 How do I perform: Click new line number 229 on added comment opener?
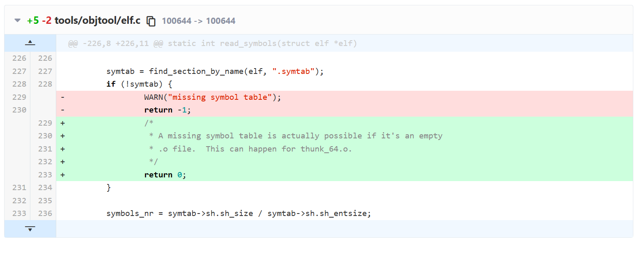point(45,123)
